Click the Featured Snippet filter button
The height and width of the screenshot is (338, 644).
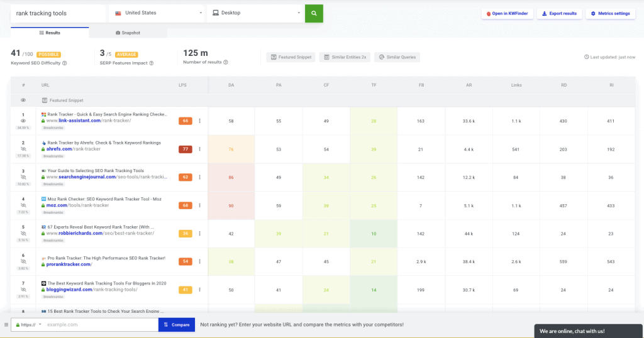(291, 57)
